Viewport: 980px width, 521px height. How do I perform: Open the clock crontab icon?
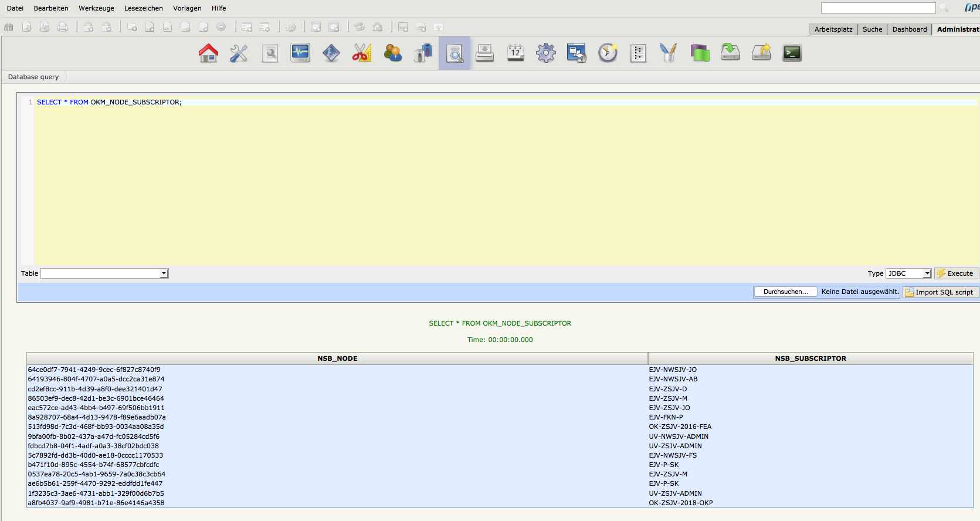608,53
